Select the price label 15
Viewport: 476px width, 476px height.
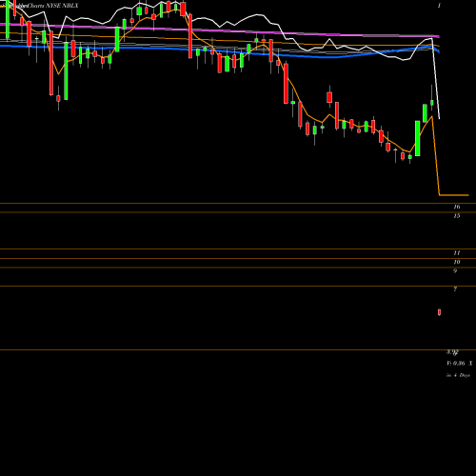457,216
